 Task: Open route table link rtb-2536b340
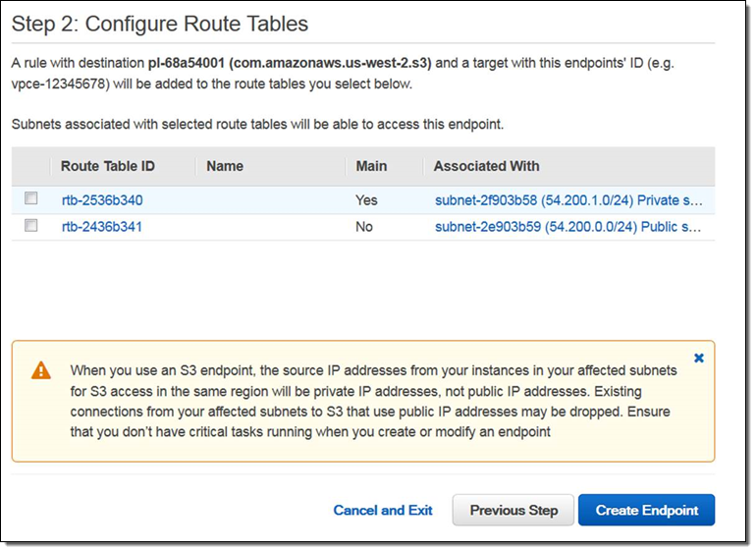102,200
